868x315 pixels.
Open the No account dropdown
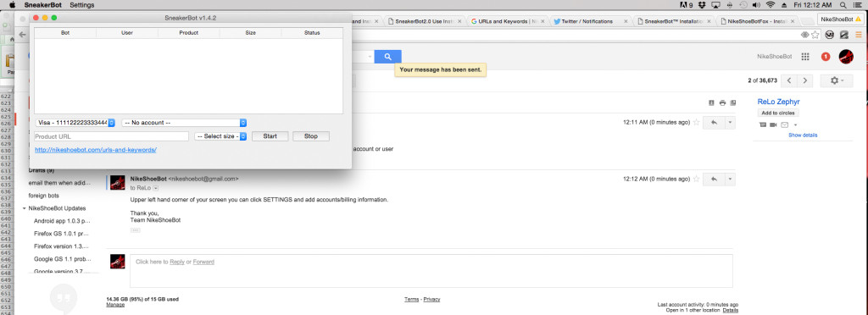coord(184,123)
